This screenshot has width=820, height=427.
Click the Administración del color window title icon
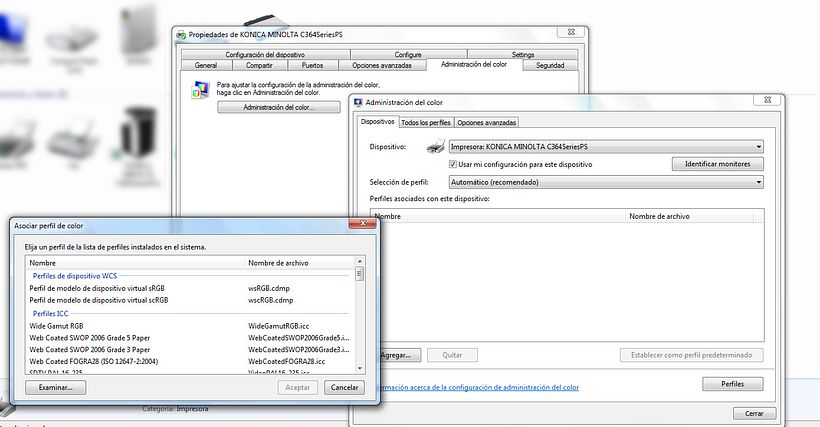358,102
